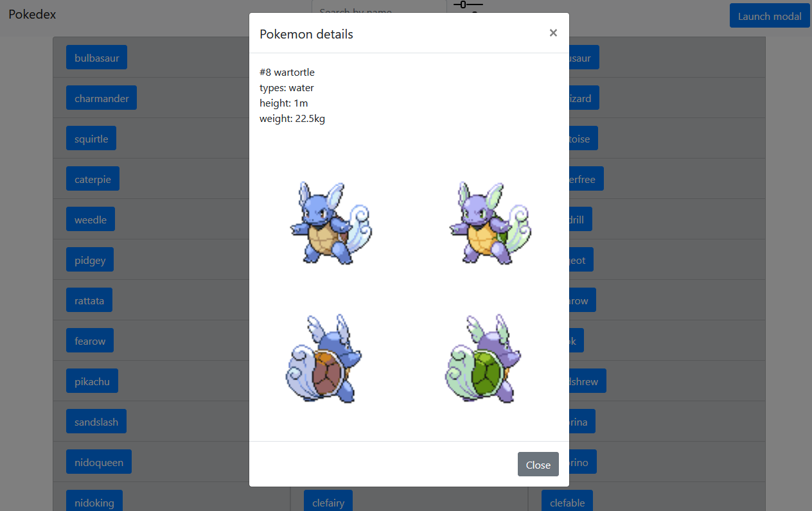Choose the nidoqueen entry
Viewport: 812px width, 511px height.
pyautogui.click(x=99, y=462)
